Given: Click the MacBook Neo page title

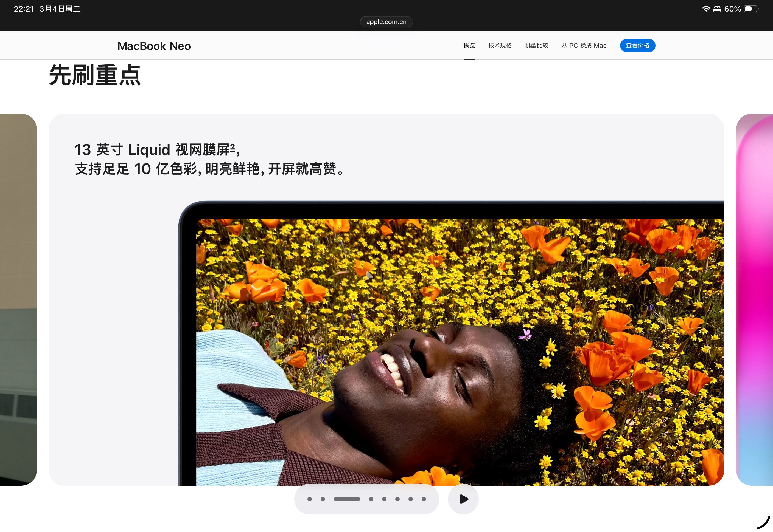Looking at the screenshot, I should [x=154, y=46].
